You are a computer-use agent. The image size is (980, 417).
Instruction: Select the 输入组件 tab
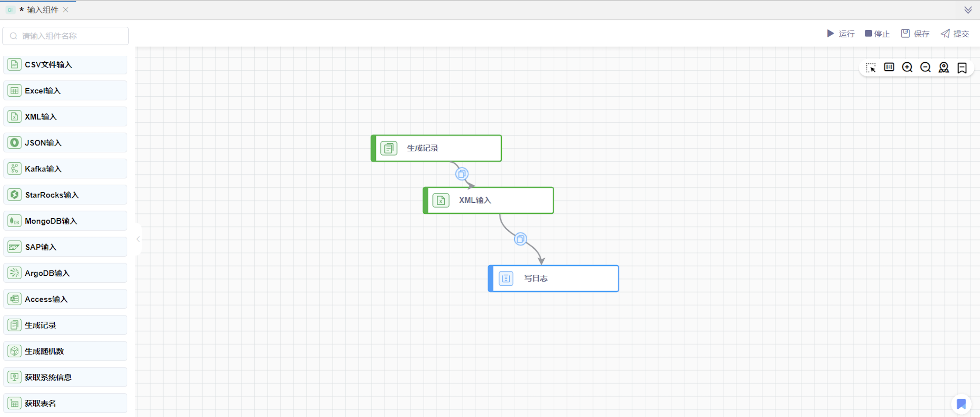[x=42, y=10]
